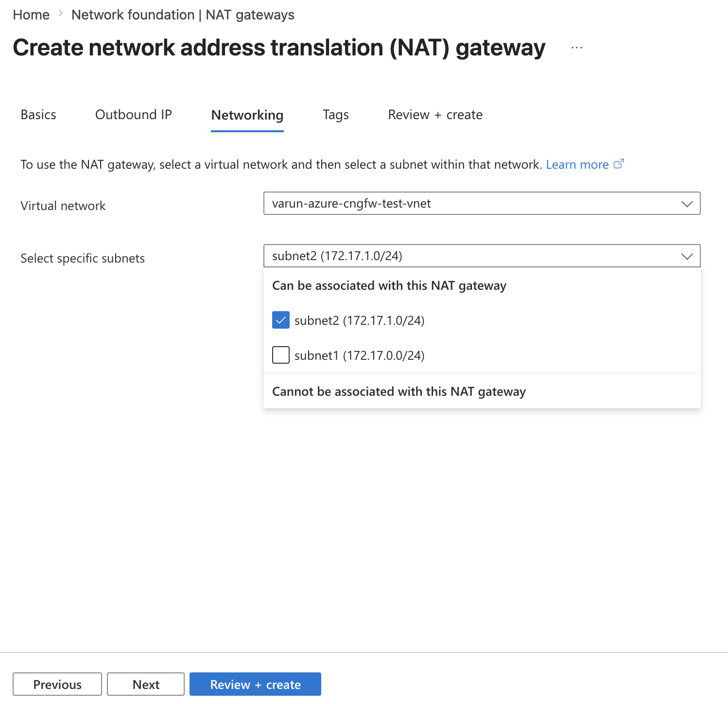Switch to the Basics tab
The width and height of the screenshot is (728, 704).
(x=38, y=115)
